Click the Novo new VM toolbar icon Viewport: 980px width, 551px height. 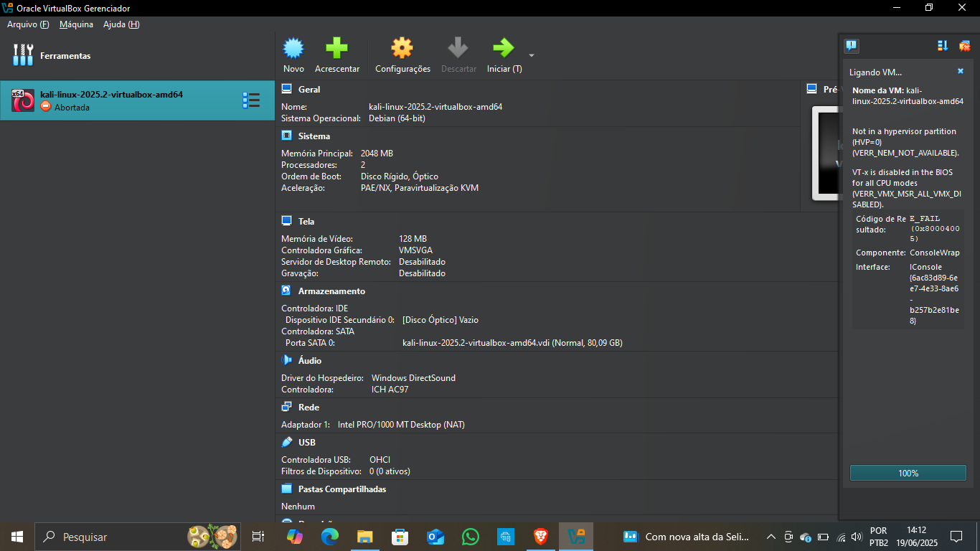293,49
